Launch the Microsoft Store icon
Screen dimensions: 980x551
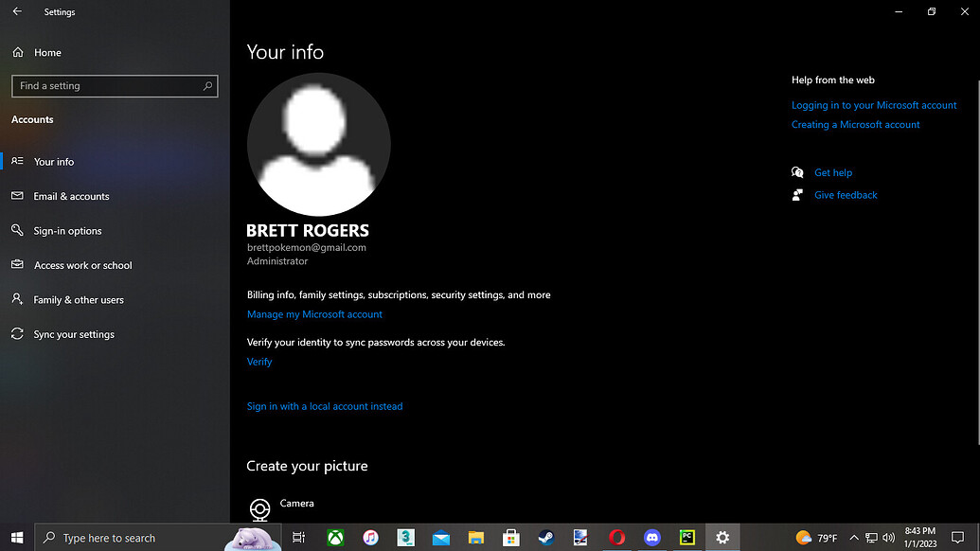pyautogui.click(x=511, y=537)
